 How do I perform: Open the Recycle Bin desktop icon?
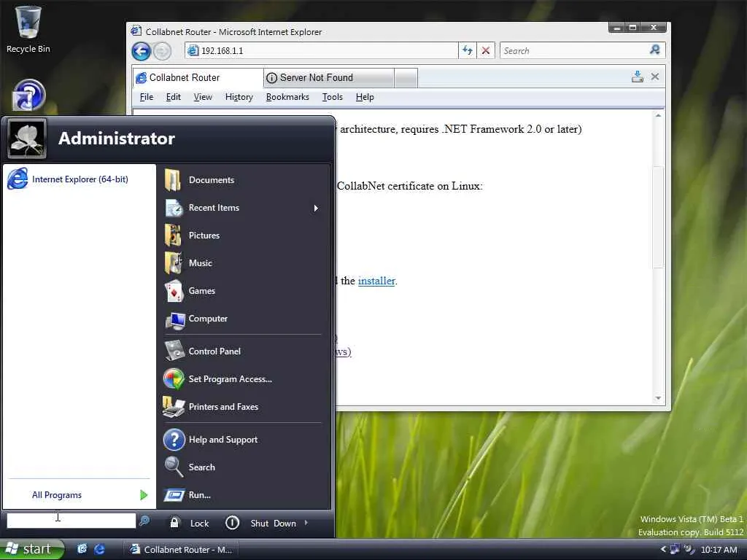(28, 29)
